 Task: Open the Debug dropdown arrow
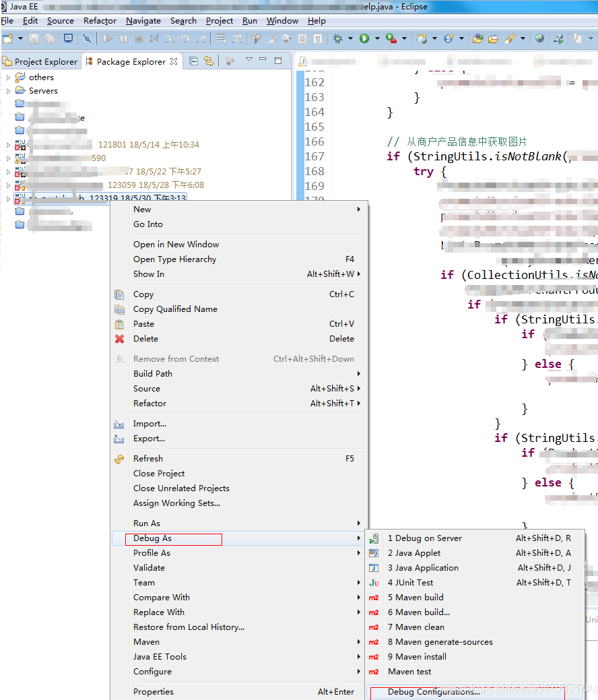pyautogui.click(x=350, y=39)
